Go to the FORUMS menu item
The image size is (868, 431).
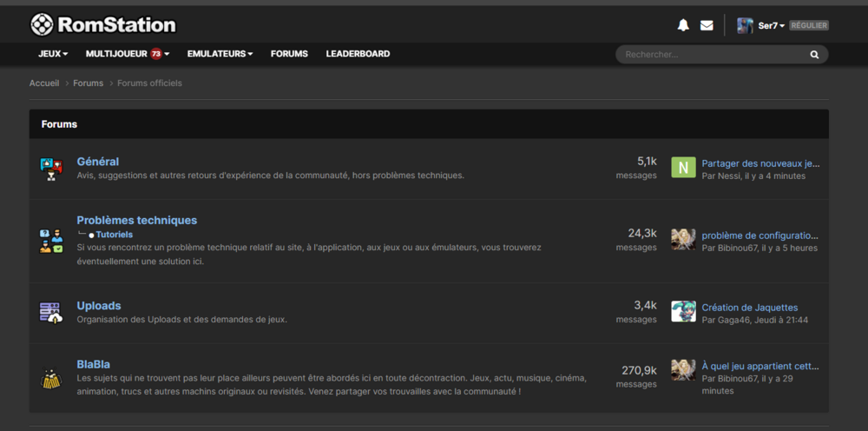click(x=289, y=54)
